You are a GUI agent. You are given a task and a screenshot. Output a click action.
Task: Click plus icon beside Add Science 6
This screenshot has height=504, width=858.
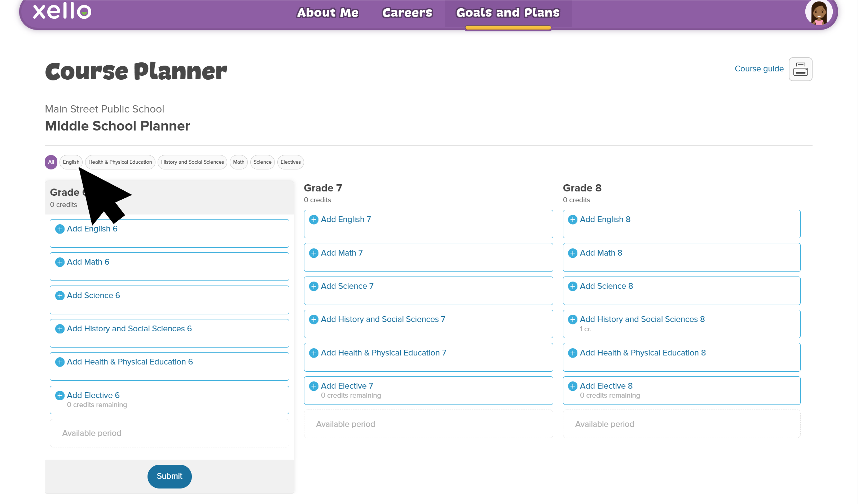click(60, 296)
